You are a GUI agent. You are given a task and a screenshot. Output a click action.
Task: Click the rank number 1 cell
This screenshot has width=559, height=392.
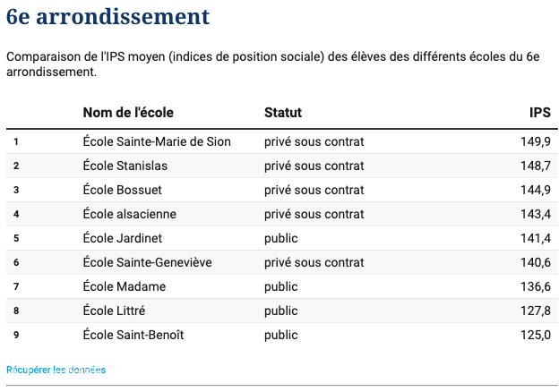16,142
